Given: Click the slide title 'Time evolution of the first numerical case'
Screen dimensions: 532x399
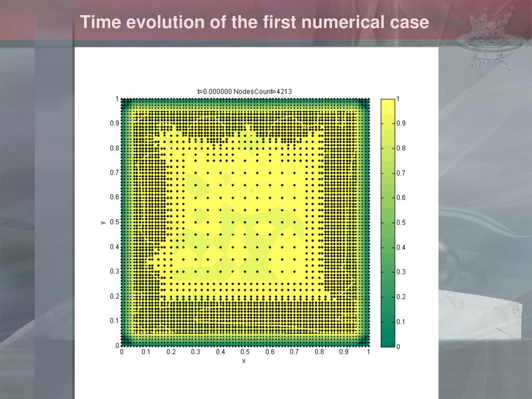Looking at the screenshot, I should tap(255, 22).
